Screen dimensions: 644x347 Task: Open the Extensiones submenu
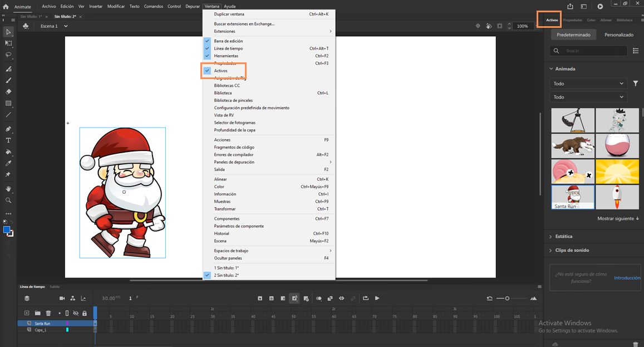(269, 31)
